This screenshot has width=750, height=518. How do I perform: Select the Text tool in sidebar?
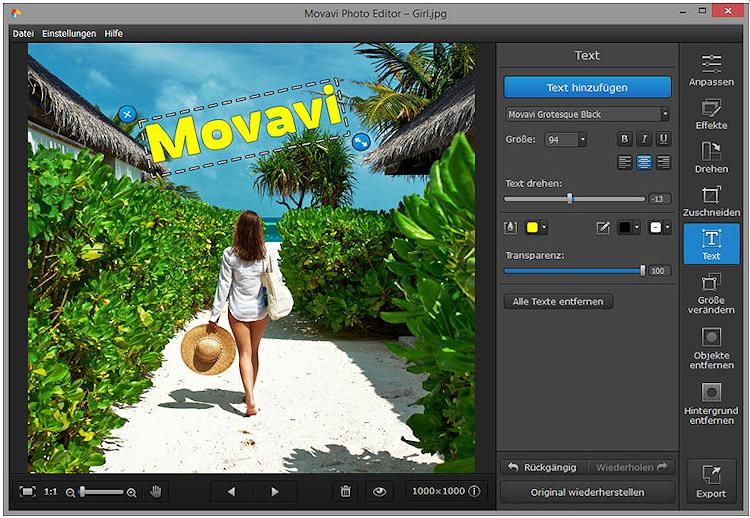coord(711,244)
